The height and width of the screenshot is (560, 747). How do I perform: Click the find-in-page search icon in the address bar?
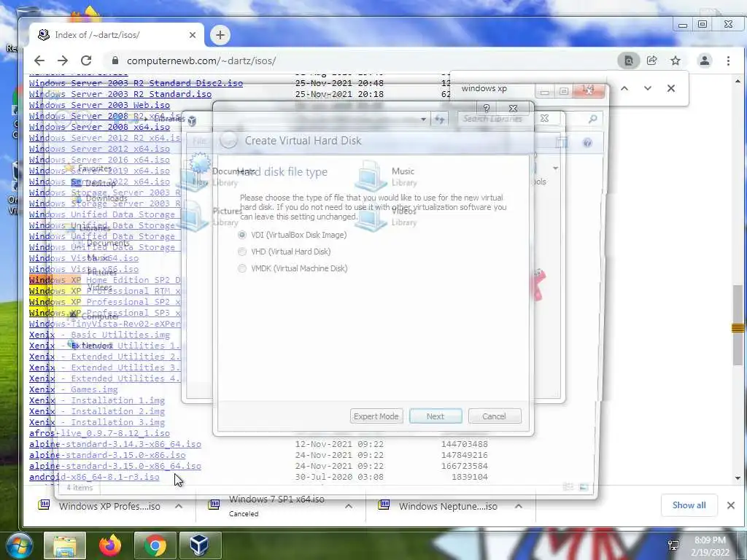(629, 61)
